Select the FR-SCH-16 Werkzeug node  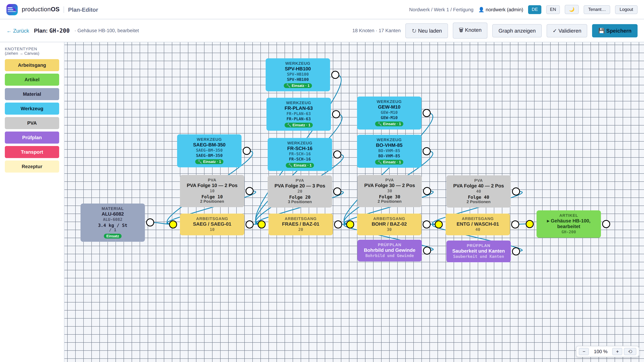(x=300, y=154)
